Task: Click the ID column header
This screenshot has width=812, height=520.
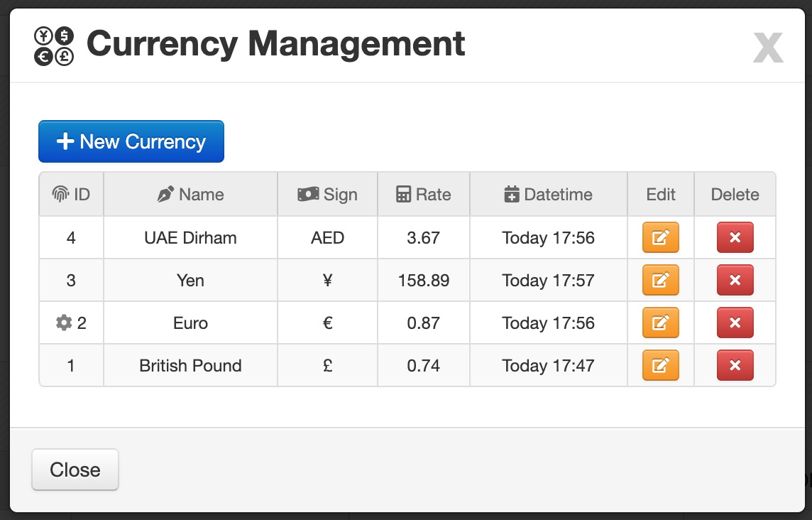Action: [x=72, y=195]
